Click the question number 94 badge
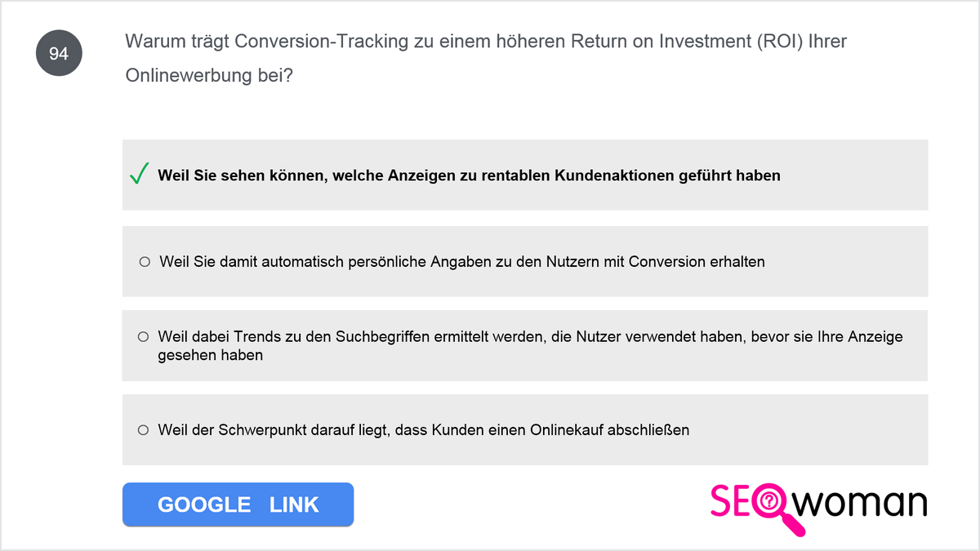 click(59, 54)
